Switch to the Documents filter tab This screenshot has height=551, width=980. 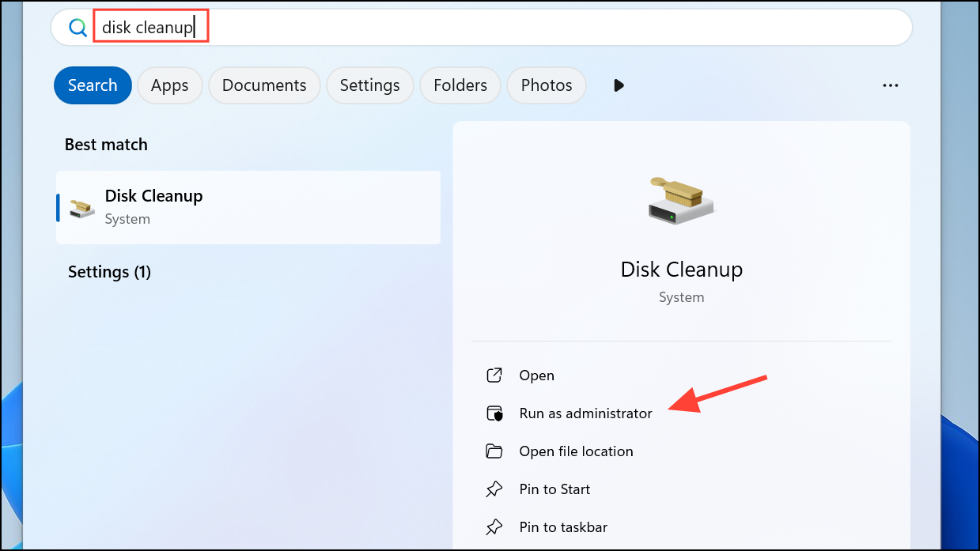(264, 85)
